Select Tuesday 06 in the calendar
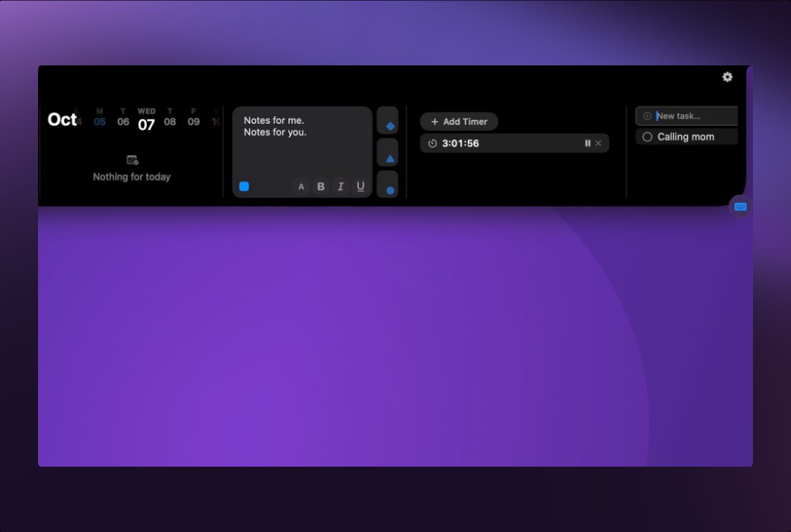The image size is (791, 532). click(123, 118)
